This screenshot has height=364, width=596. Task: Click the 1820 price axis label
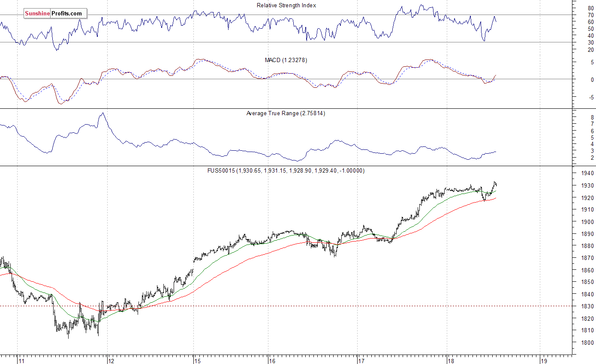(x=587, y=319)
